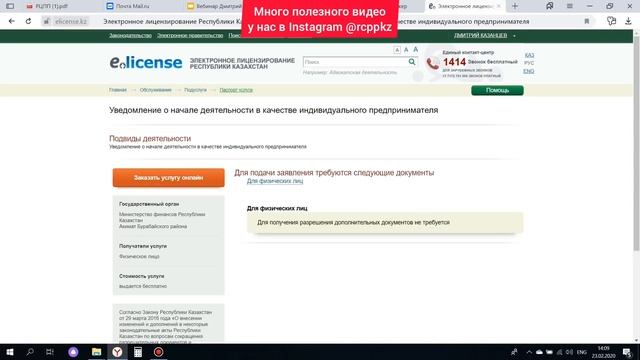The width and height of the screenshot is (640, 360).
Task: Follow the Для физических лиц link
Action: (275, 181)
